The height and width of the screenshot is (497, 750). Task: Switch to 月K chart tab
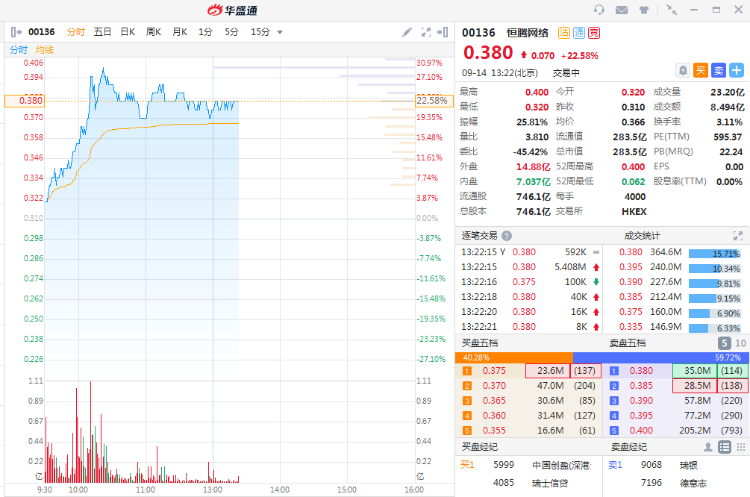click(180, 32)
